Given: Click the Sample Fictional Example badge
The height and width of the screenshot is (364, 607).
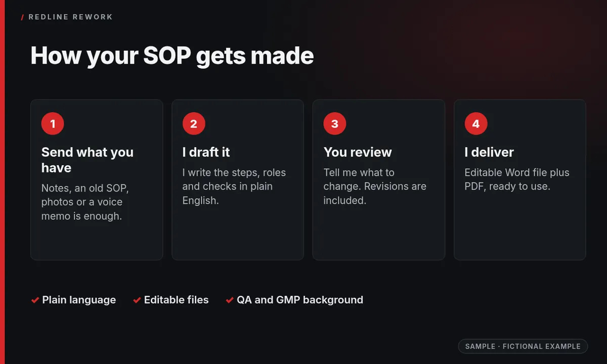Looking at the screenshot, I should click(523, 346).
